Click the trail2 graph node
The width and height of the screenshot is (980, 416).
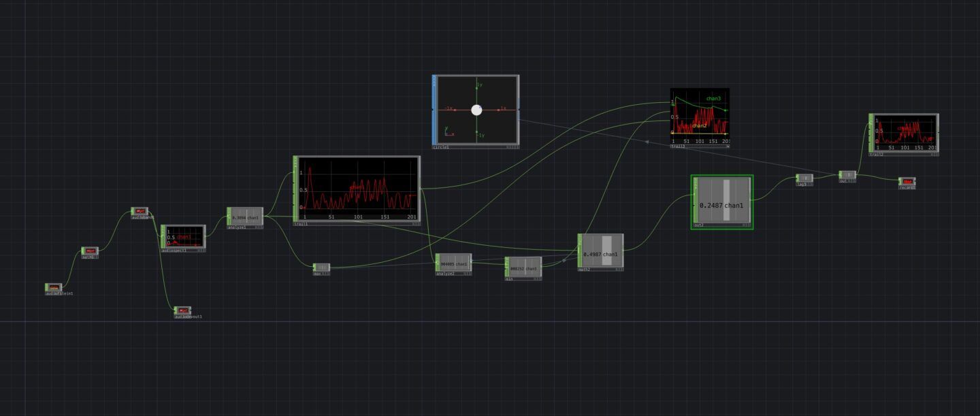click(x=904, y=133)
